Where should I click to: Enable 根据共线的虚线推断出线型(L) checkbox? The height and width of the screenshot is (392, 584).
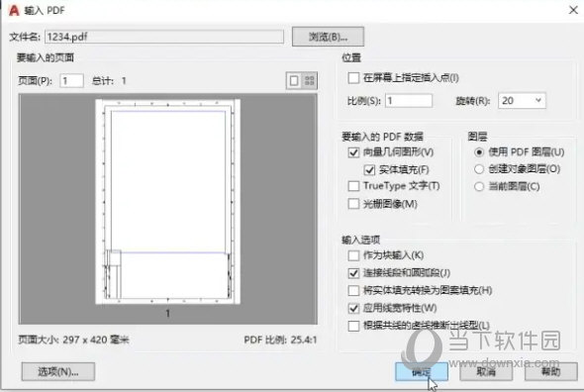point(353,326)
